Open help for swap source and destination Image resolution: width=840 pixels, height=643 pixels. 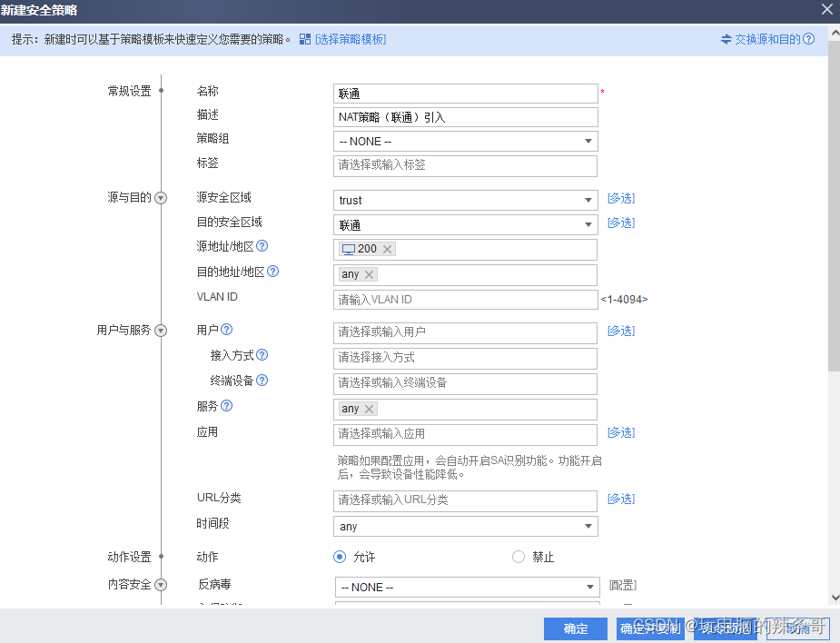(x=809, y=38)
